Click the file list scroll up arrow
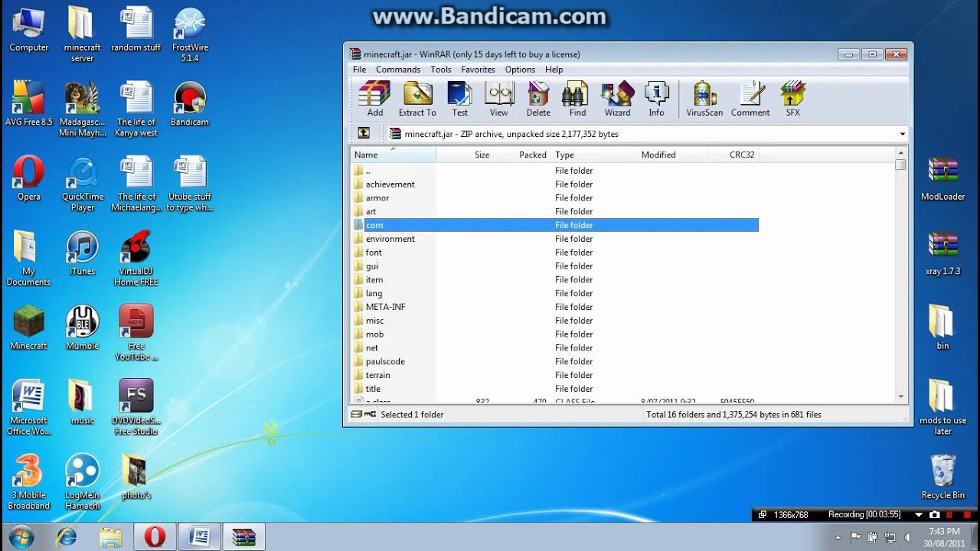The height and width of the screenshot is (551, 980). 900,154
